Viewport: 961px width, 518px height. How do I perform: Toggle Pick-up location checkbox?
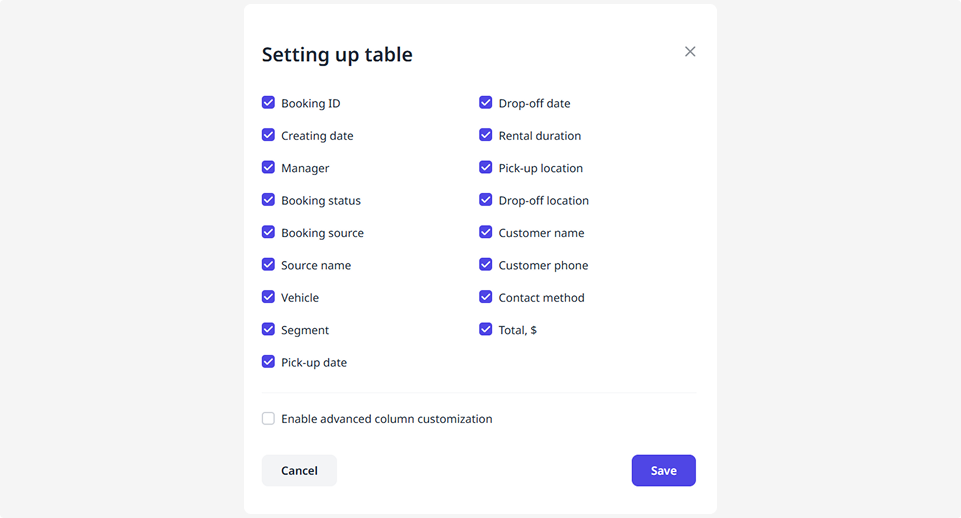pos(486,168)
